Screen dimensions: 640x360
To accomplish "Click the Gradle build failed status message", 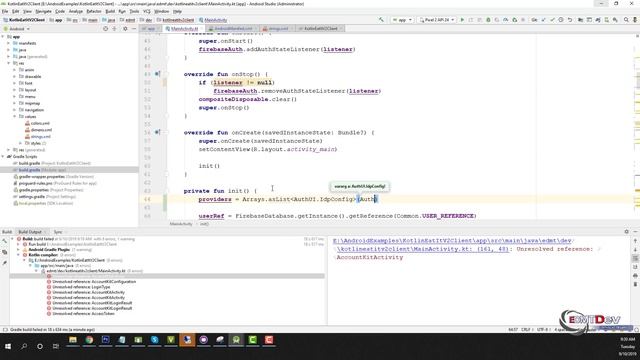I will tap(52, 329).
